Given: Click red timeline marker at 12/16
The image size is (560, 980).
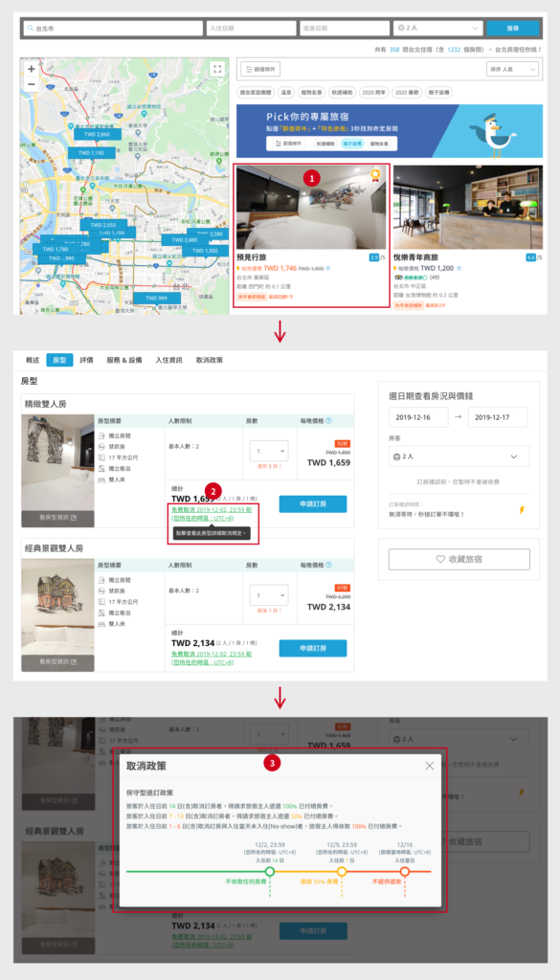Looking at the screenshot, I should (405, 871).
